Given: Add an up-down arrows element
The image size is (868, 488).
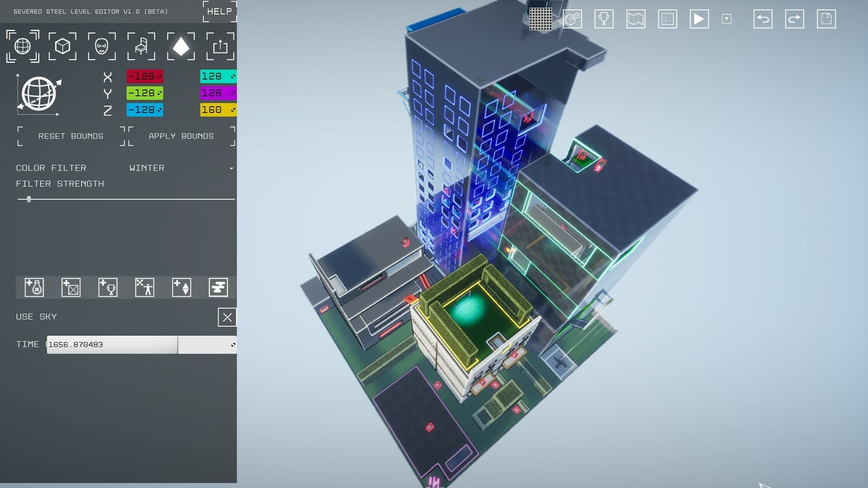Looking at the screenshot, I should [x=182, y=287].
